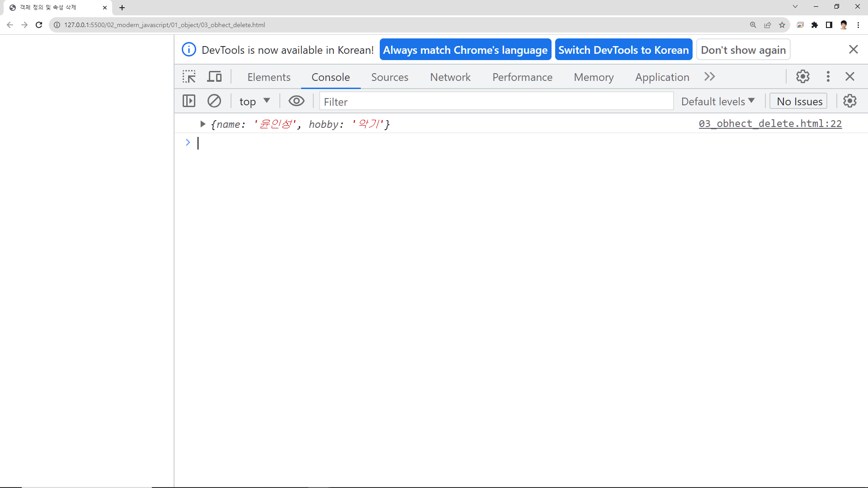Screen dimensions: 868x488
Task: Click Switch DevTools to Korean button
Action: [623, 50]
